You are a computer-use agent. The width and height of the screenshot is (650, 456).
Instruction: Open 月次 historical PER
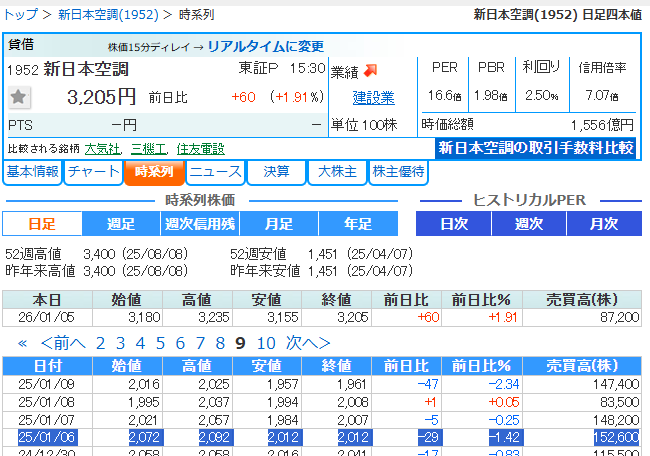(603, 224)
